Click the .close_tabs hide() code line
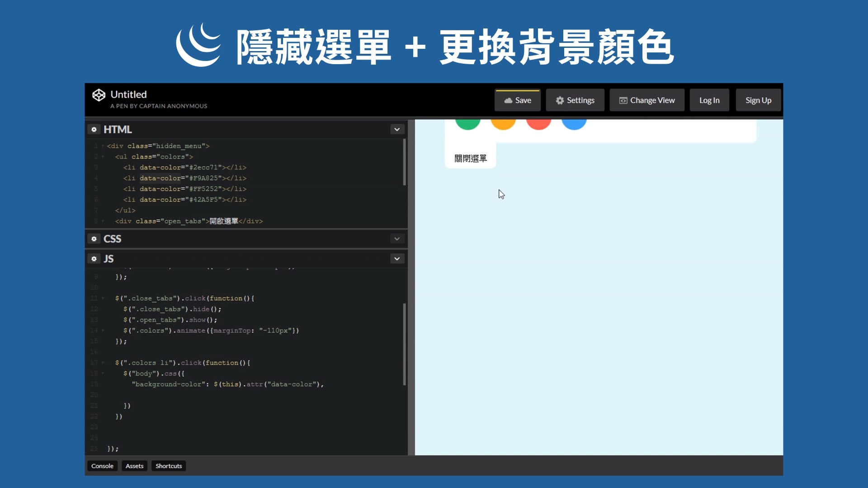The width and height of the screenshot is (868, 488). point(172,309)
